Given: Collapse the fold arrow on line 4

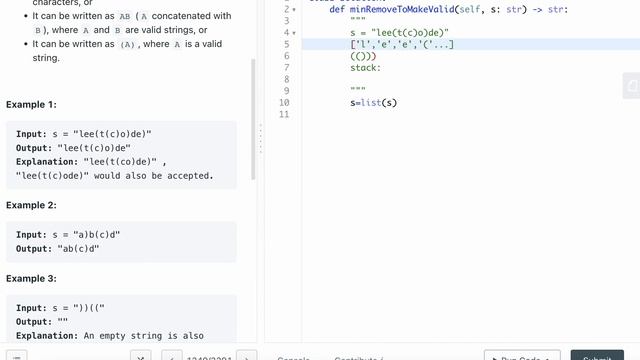Looking at the screenshot, I should pyautogui.click(x=294, y=33).
